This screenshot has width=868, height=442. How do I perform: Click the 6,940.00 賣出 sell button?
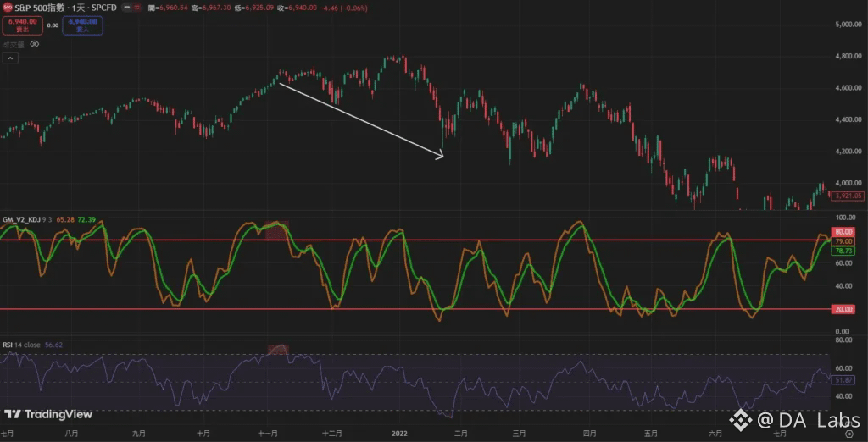coord(22,25)
